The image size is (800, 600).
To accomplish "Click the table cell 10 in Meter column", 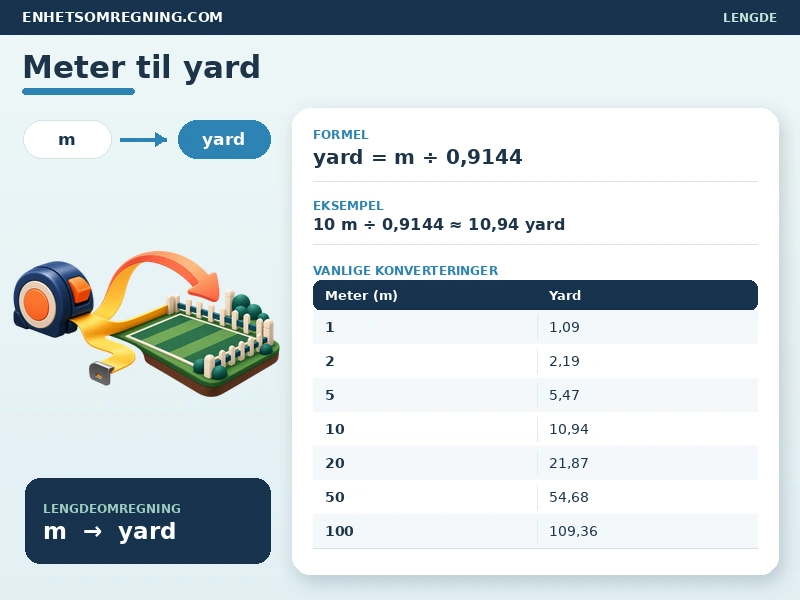I will click(425, 429).
